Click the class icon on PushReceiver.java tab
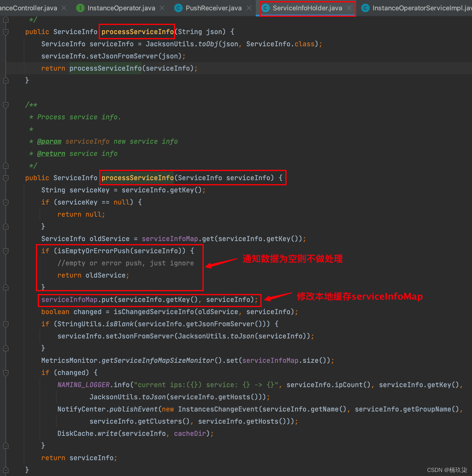Image resolution: width=472 pixels, height=476 pixels. click(178, 8)
